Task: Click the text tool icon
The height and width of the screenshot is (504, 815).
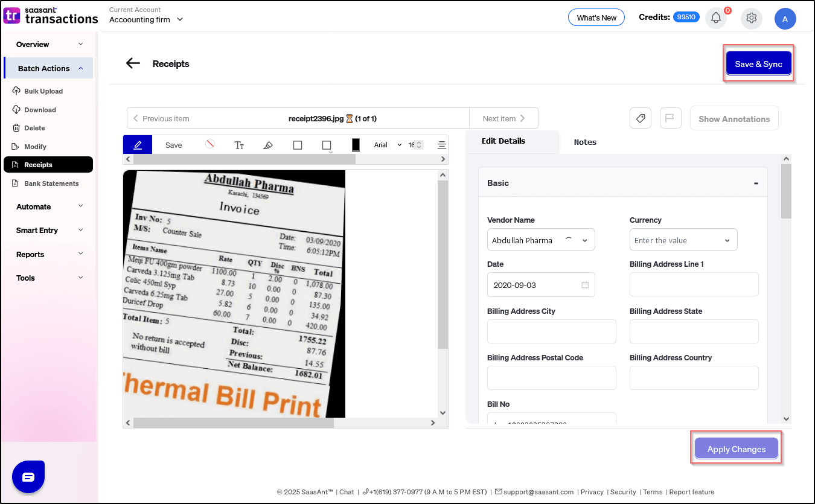Action: click(x=239, y=145)
